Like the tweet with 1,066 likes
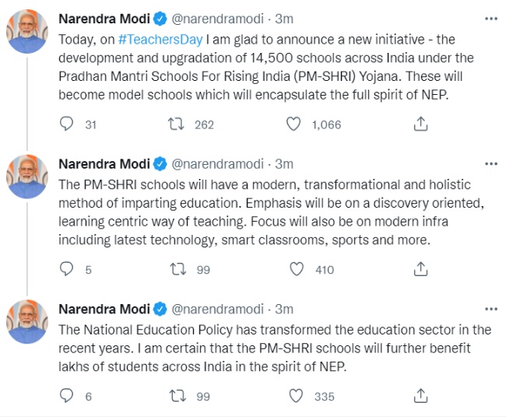506x420 pixels. pyautogui.click(x=294, y=124)
